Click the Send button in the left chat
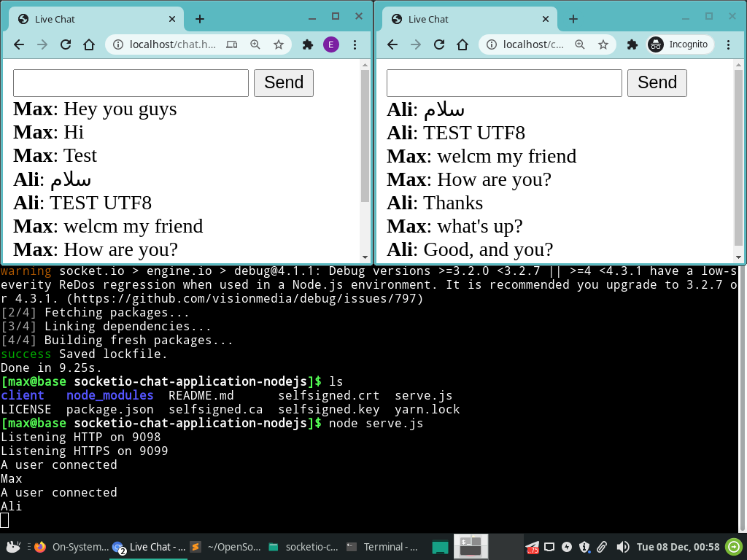Image resolution: width=747 pixels, height=560 pixels. 283,82
